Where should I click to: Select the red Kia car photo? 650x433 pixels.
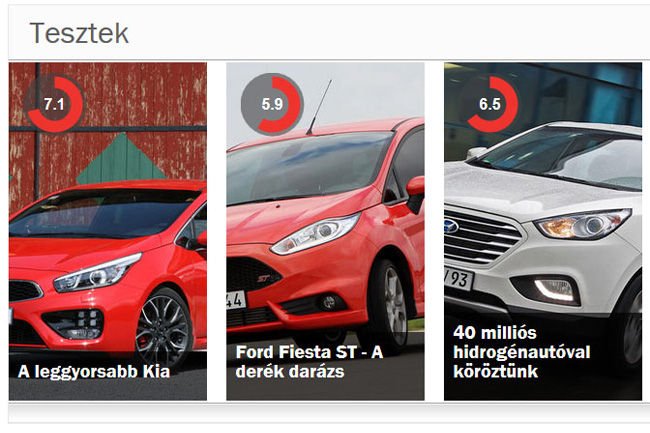[108, 231]
